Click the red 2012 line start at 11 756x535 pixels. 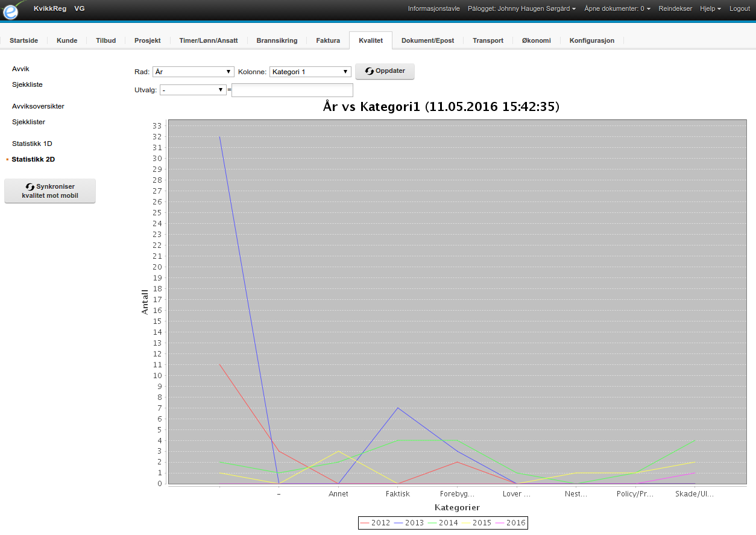(x=219, y=364)
